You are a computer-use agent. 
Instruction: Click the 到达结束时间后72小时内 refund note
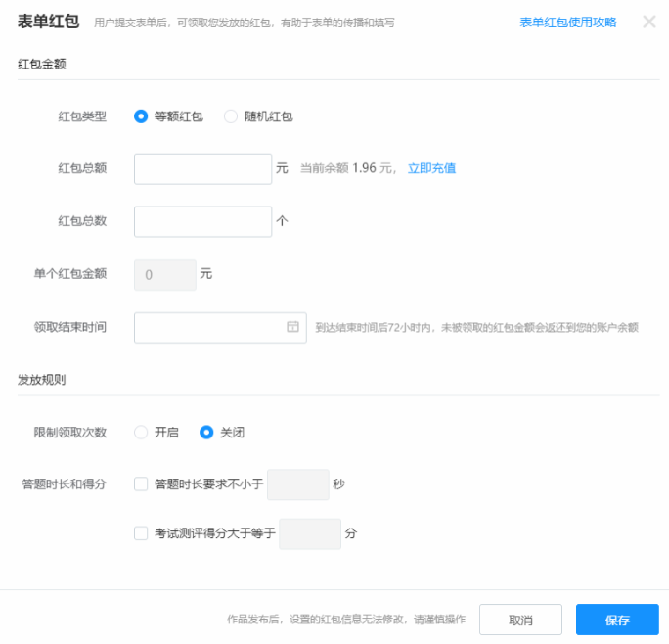click(476, 328)
